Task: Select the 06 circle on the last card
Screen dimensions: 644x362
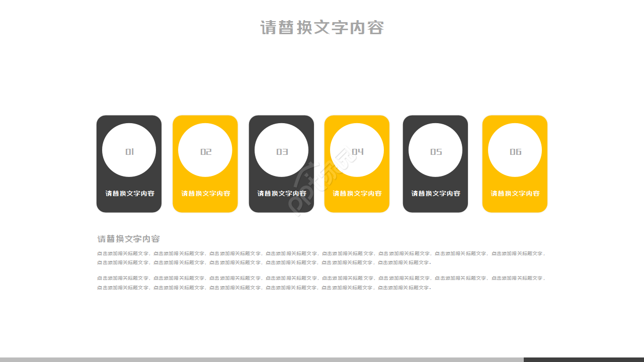Action: tap(515, 149)
